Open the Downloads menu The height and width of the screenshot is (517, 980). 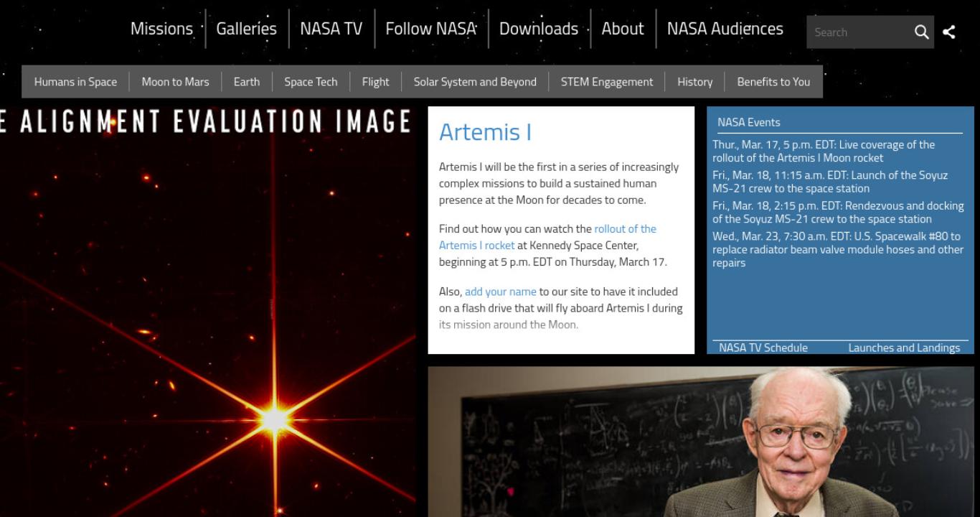click(x=539, y=29)
